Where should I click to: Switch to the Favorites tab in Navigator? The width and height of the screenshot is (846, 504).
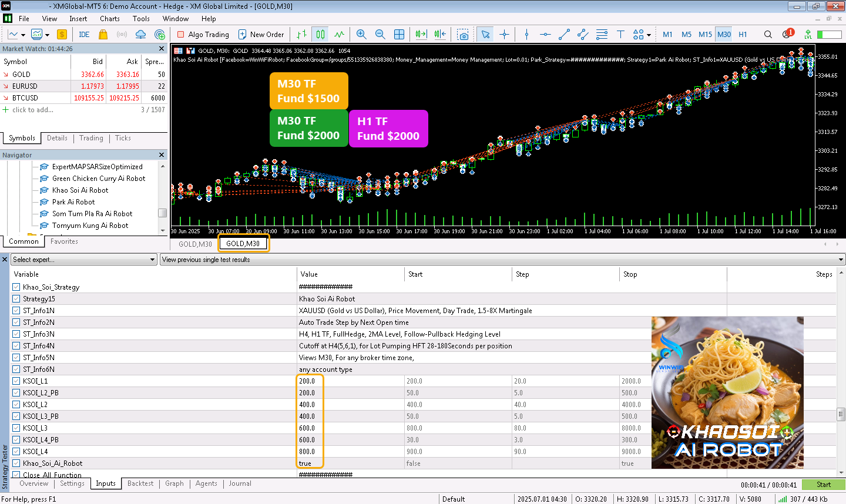point(64,241)
